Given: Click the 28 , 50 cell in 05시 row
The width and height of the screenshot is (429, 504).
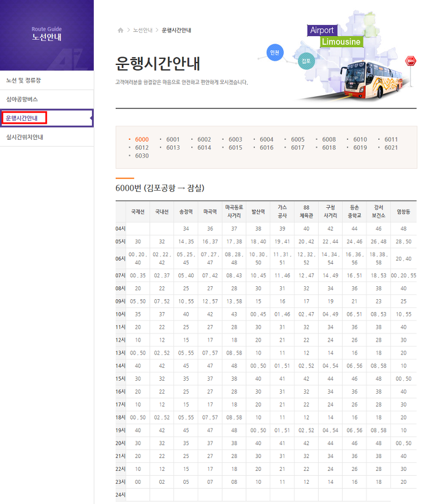Looking at the screenshot, I should click(x=403, y=242).
